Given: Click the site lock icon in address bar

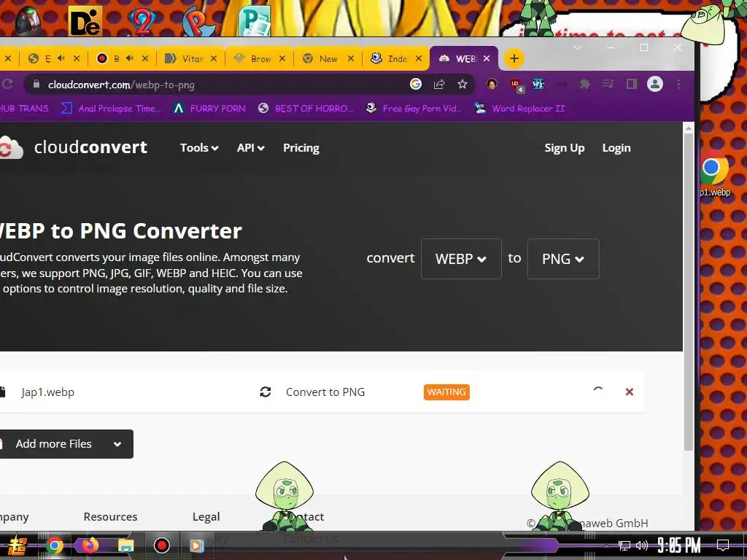Looking at the screenshot, I should pyautogui.click(x=36, y=85).
